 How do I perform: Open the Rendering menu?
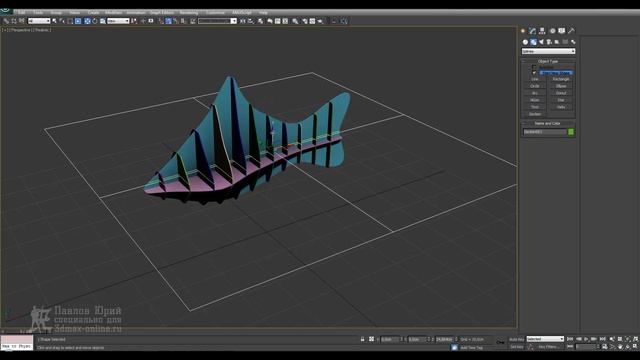tap(188, 13)
